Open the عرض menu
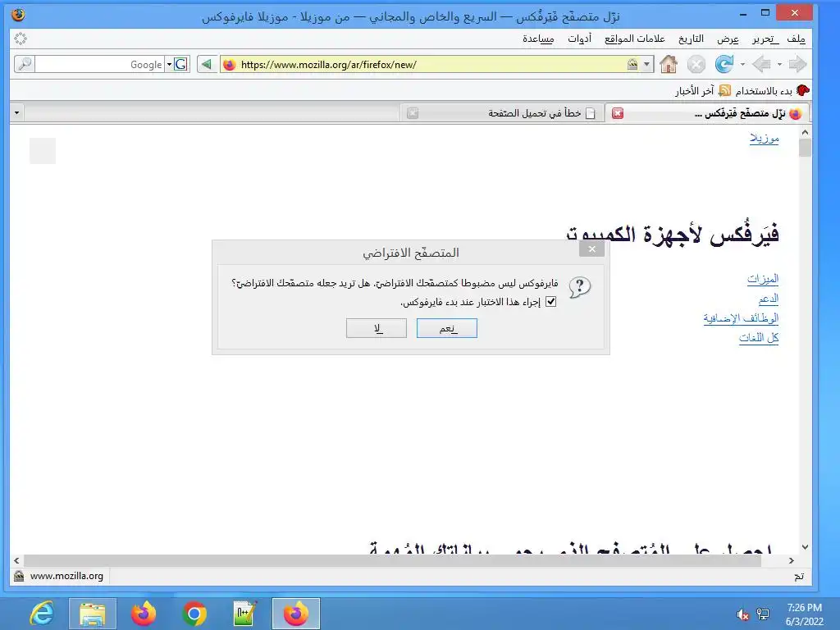This screenshot has height=630, width=840. pyautogui.click(x=728, y=39)
